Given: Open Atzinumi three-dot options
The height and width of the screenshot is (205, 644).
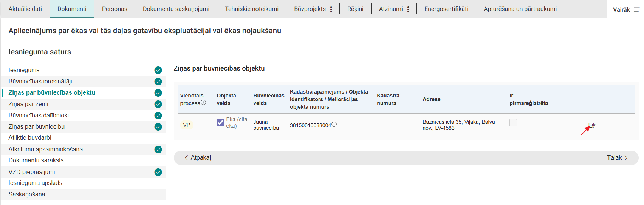Looking at the screenshot, I should 408,9.
